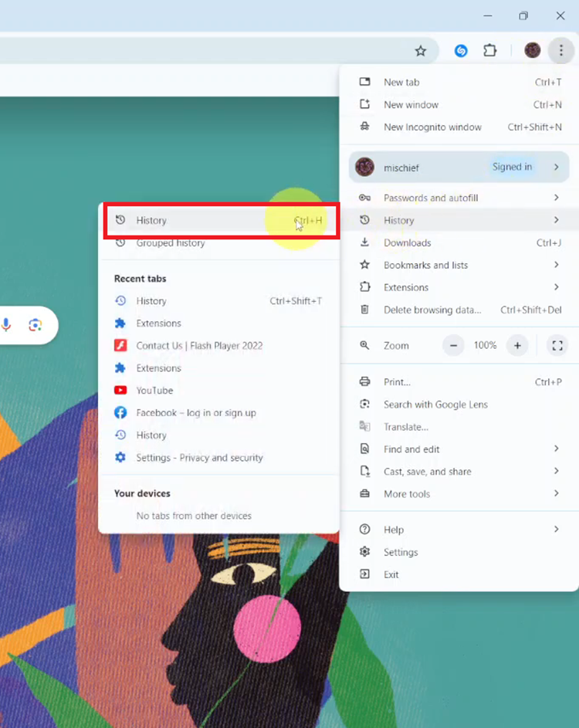579x728 pixels.
Task: Click the Find and edit icon
Action: (365, 449)
